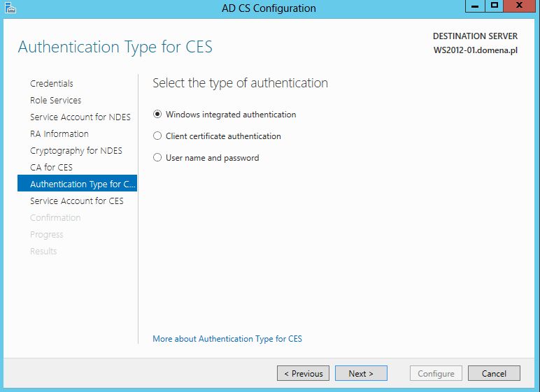Click the AD CS Configuration title bar icon
Screen dimensions: 540x392
point(10,8)
